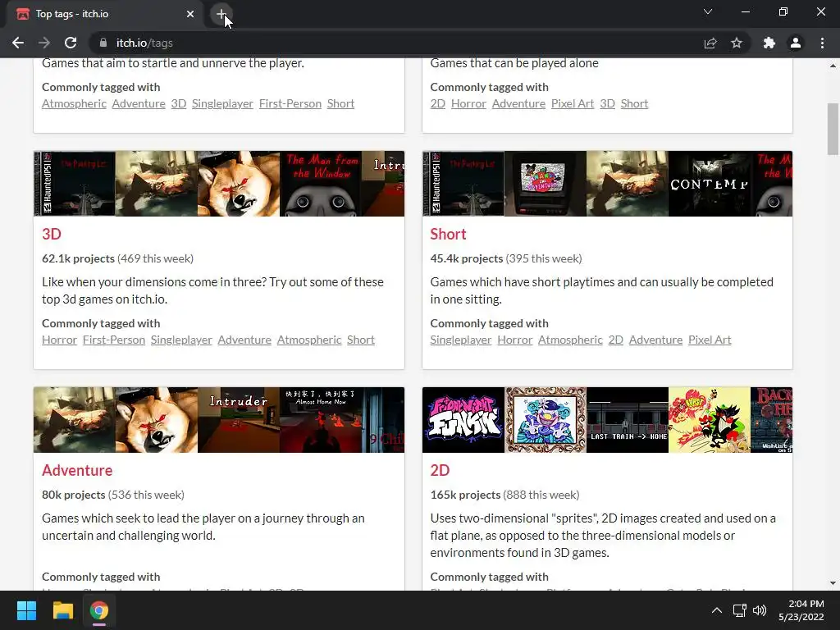Click Adventure link under the 3D card

(x=244, y=340)
